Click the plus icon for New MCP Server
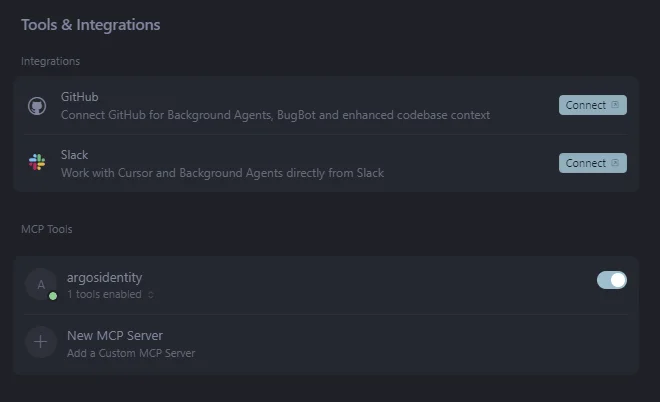 point(40,342)
